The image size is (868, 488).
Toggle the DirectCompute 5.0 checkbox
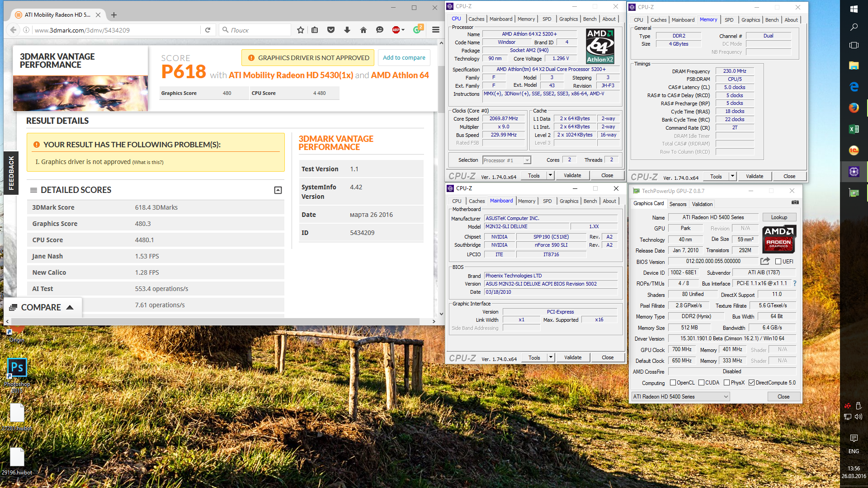tap(752, 383)
